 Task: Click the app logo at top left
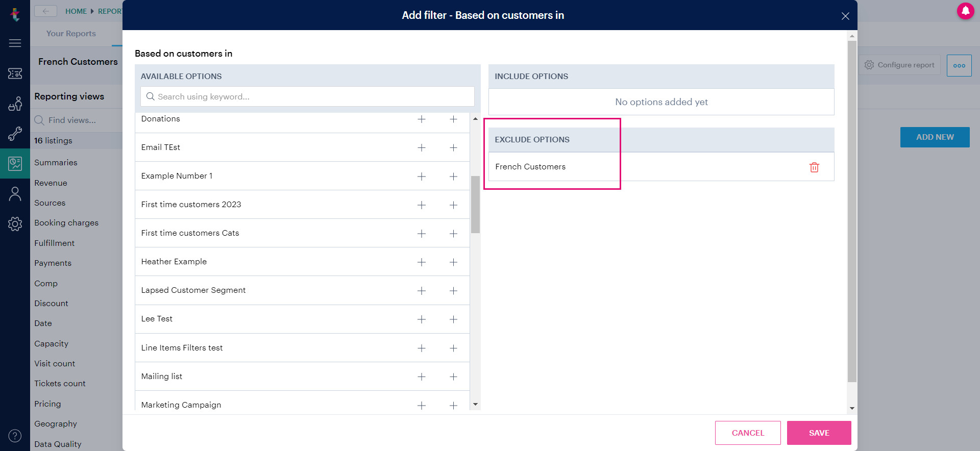(x=15, y=14)
